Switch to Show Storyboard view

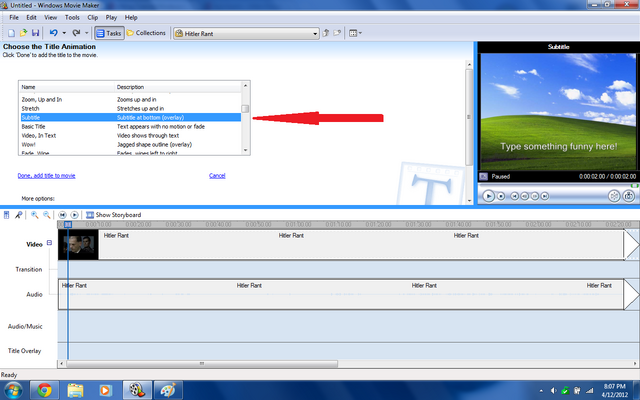pos(113,215)
